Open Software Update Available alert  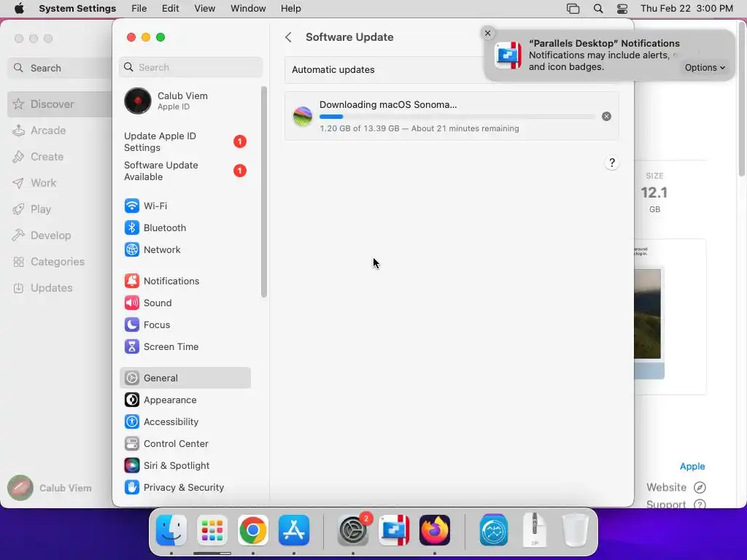[185, 171]
